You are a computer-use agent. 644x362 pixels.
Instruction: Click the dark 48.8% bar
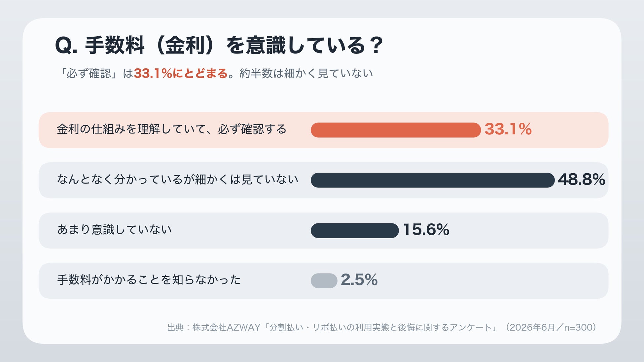433,180
